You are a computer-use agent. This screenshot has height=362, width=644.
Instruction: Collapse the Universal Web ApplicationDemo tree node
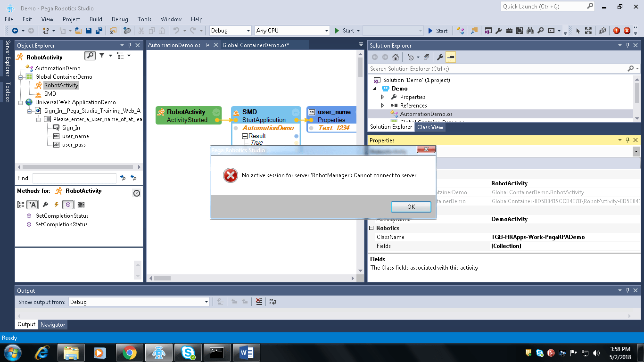coord(20,102)
